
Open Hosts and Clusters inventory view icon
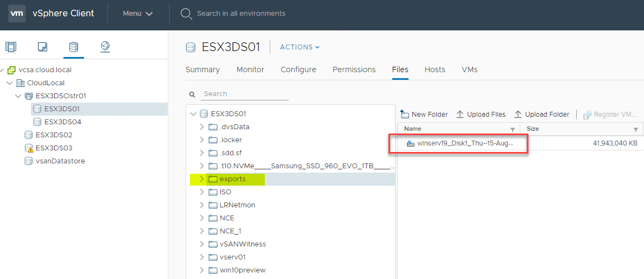[x=11, y=47]
